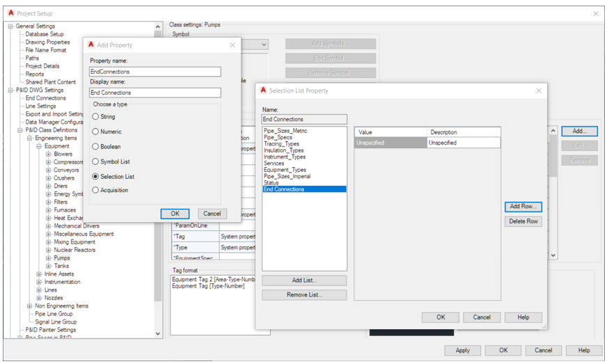609x364 pixels.
Task: Cancel the Add Property dialog
Action: [212, 214]
